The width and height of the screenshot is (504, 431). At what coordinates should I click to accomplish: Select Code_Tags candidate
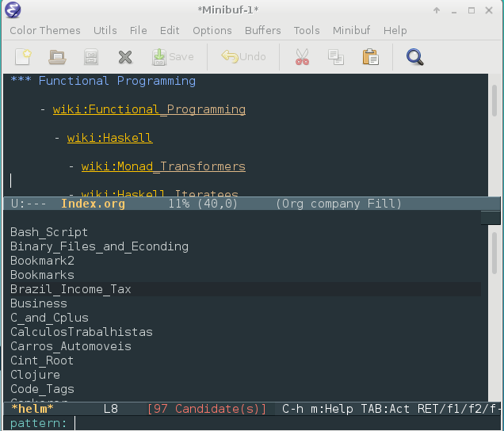pos(42,389)
